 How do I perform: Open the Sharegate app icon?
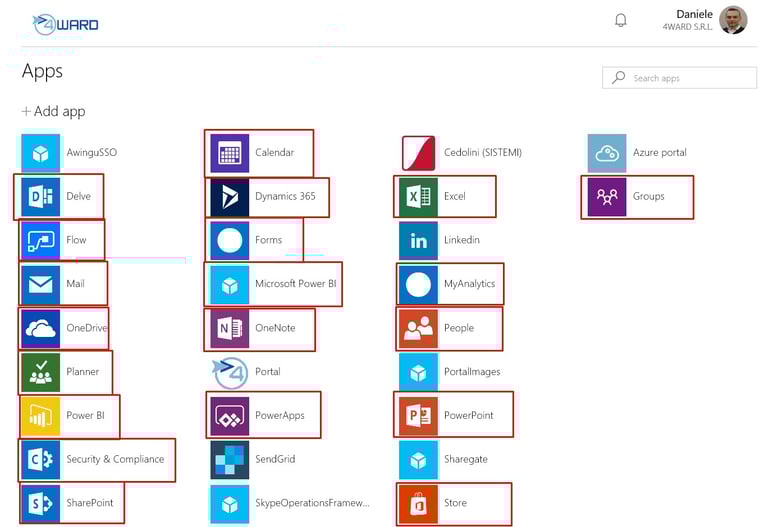point(418,459)
